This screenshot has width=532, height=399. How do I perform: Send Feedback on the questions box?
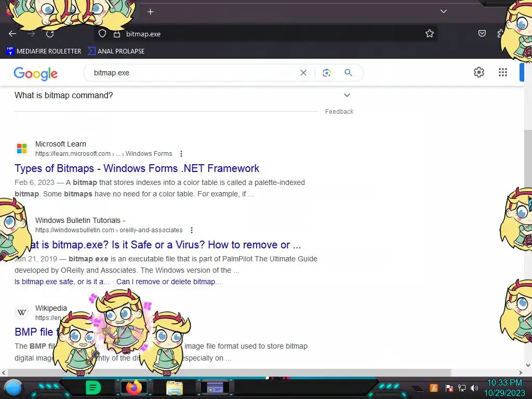339,112
